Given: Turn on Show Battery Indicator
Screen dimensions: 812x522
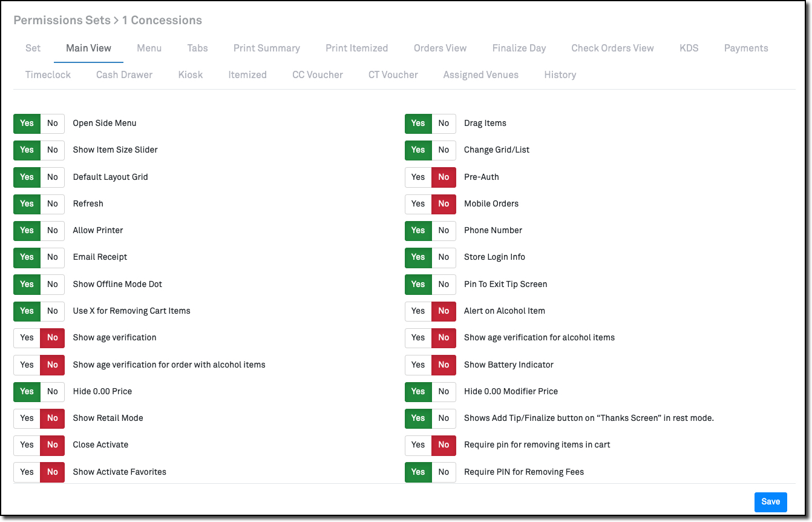Looking at the screenshot, I should coord(418,365).
